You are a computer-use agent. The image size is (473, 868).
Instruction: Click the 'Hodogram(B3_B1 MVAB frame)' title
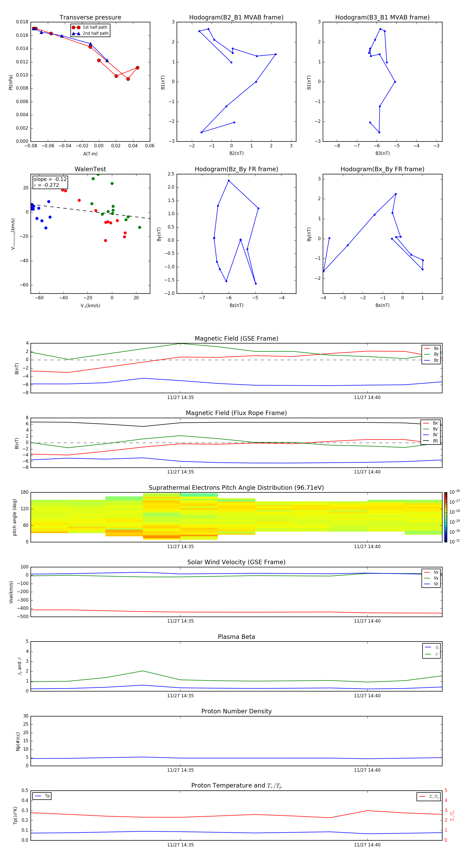[x=382, y=17]
